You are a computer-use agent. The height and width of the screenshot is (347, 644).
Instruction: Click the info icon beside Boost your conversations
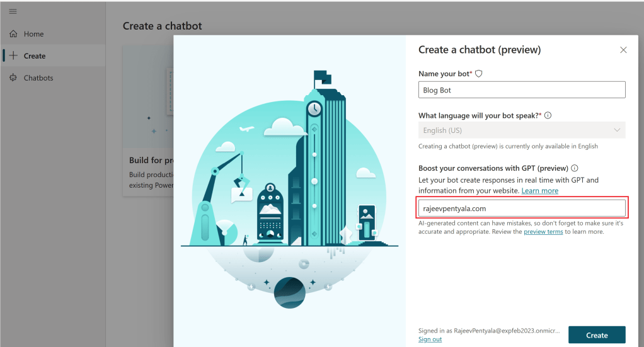click(574, 168)
